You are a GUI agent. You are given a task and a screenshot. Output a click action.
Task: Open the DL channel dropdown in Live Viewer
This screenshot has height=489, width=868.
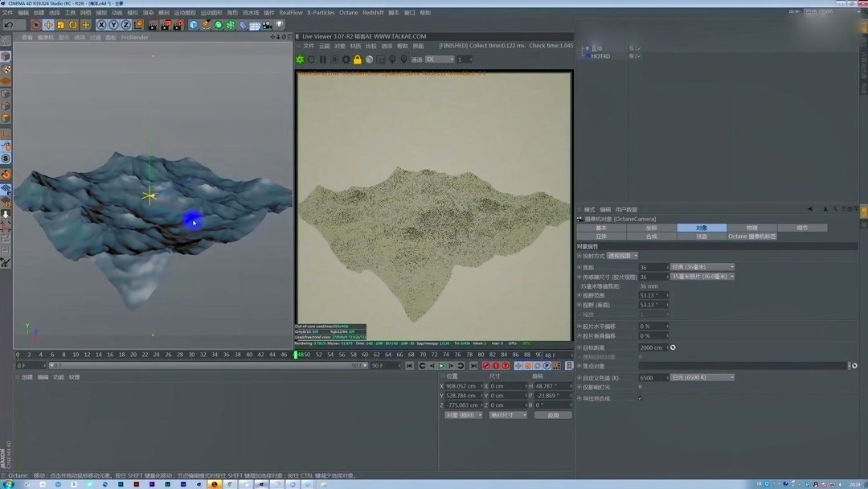pyautogui.click(x=440, y=59)
